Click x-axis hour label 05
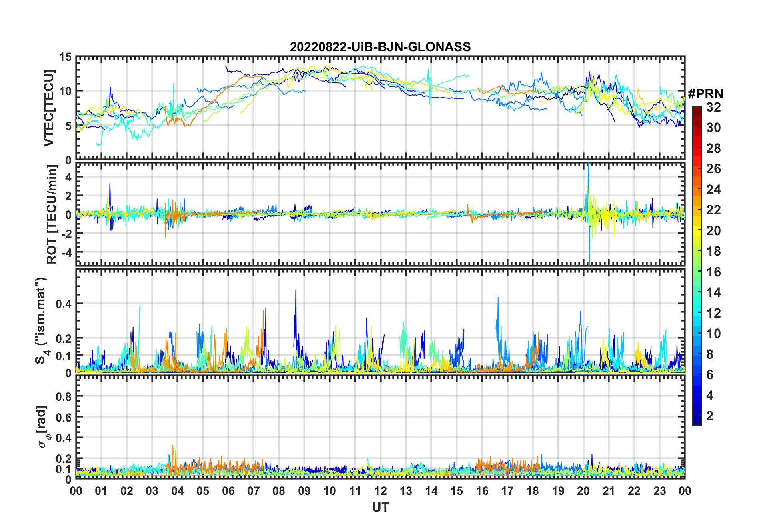Screen dimensions: 761x532 tap(203, 491)
